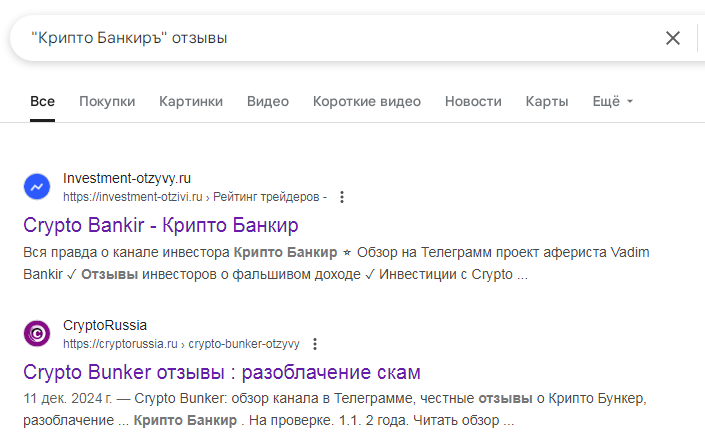Open the three-dot menu for the CryptoRussia result
The image size is (705, 444).
[315, 344]
